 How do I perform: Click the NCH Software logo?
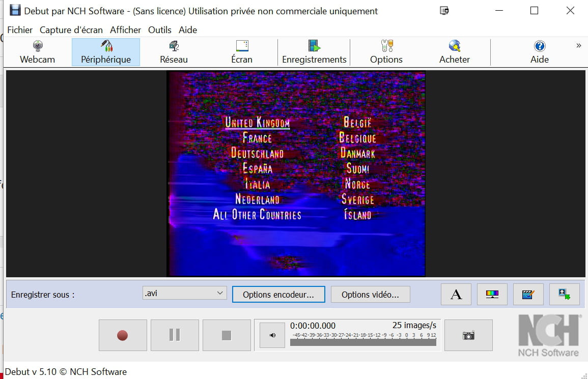(549, 335)
